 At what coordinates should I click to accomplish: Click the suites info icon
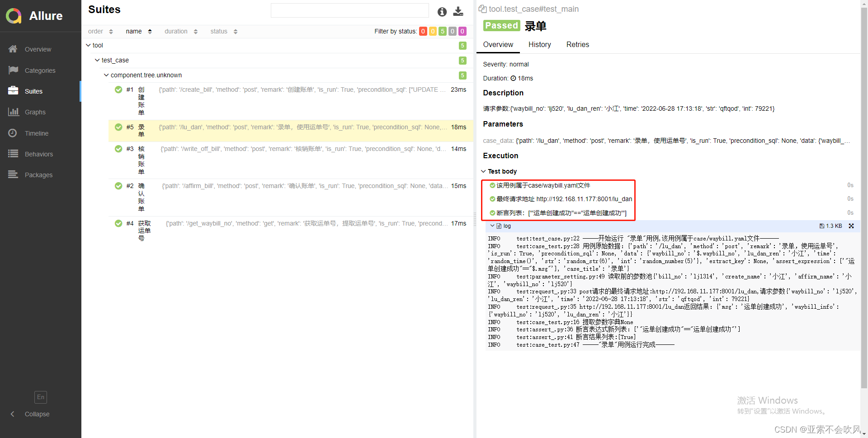442,12
